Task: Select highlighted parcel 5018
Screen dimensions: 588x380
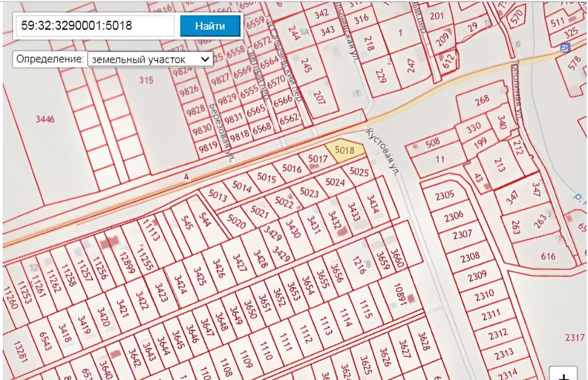Action: pos(345,151)
